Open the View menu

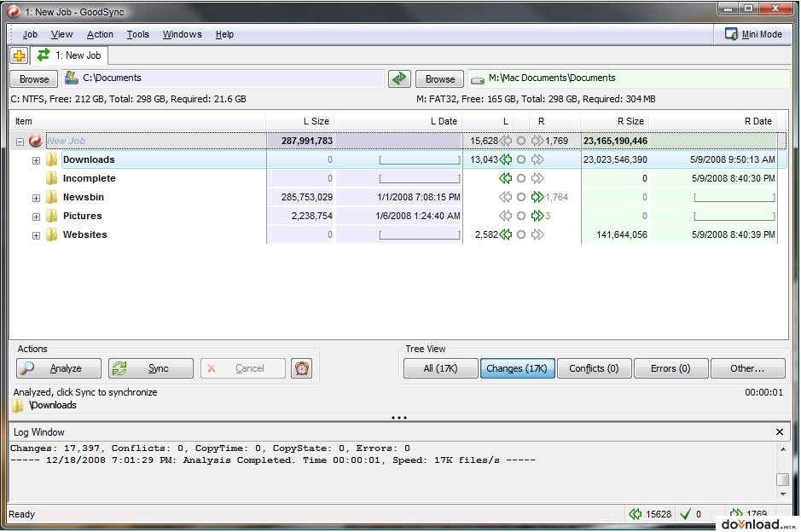(x=61, y=34)
